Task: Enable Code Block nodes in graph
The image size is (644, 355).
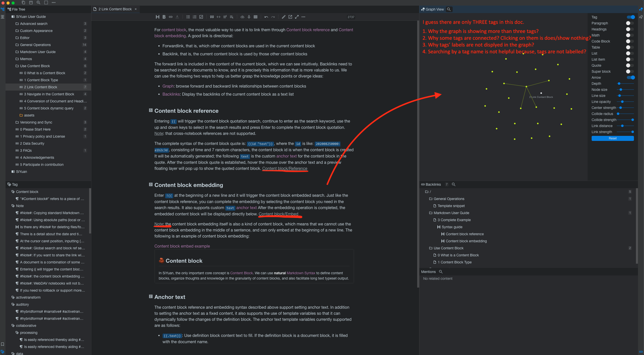Action: (630, 41)
